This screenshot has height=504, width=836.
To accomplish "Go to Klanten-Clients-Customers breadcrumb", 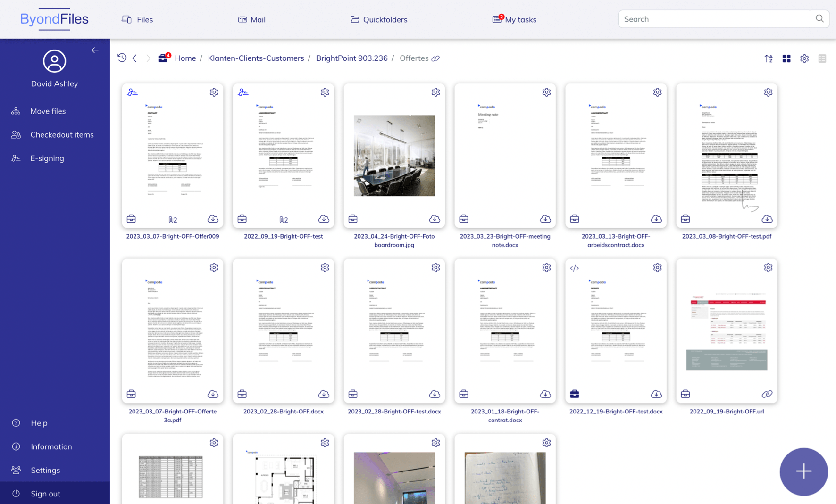I will coord(256,58).
